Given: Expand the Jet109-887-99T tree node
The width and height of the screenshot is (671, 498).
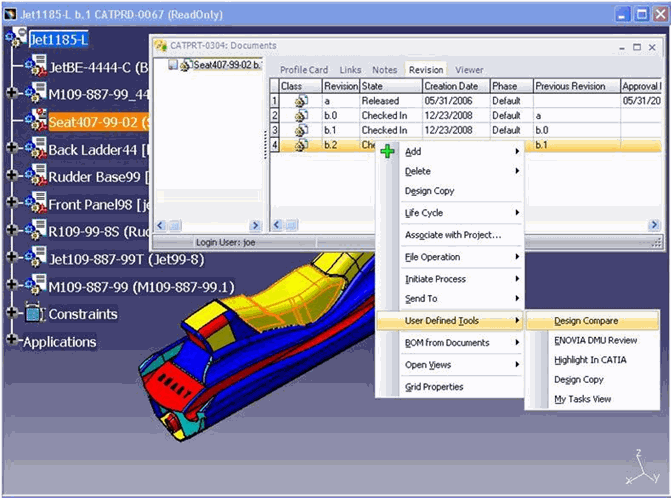Looking at the screenshot, I should (x=12, y=257).
